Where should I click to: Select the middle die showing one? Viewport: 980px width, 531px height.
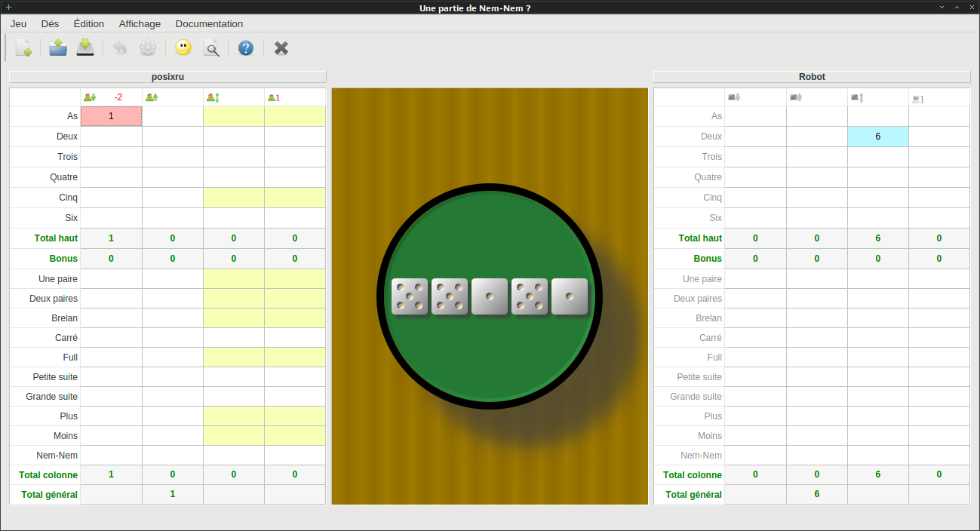click(x=490, y=296)
